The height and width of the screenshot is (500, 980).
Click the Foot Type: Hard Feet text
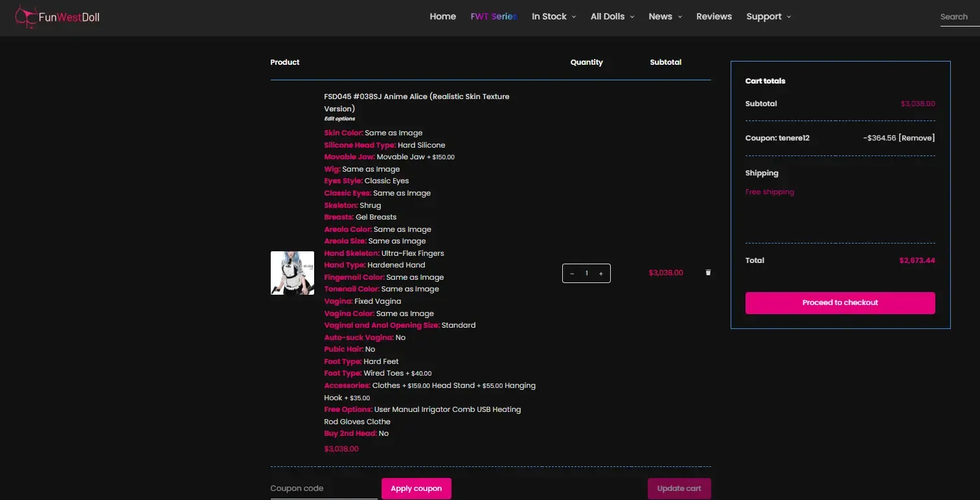tap(361, 361)
